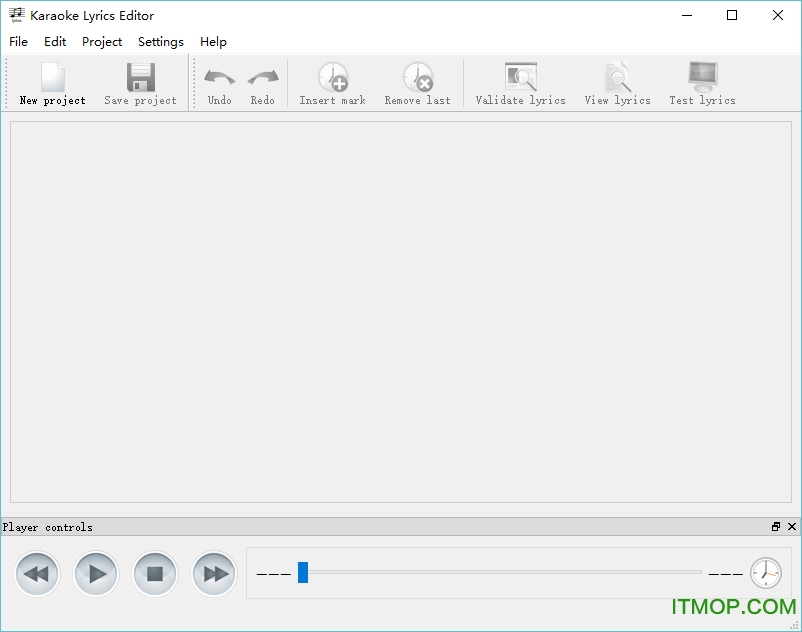Viewport: 802px width, 632px height.
Task: Open the Settings menu
Action: [x=160, y=42]
